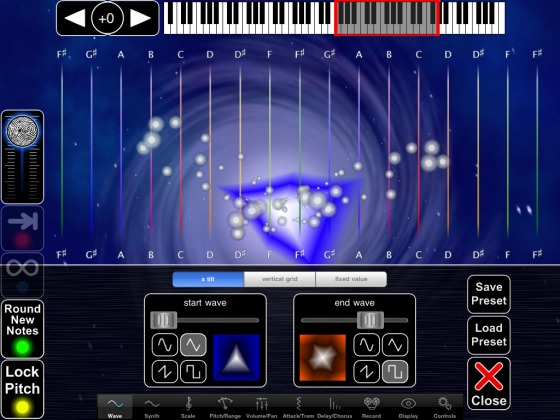Select the vertical grid segment option
This screenshot has width=560, height=420.
(x=280, y=279)
